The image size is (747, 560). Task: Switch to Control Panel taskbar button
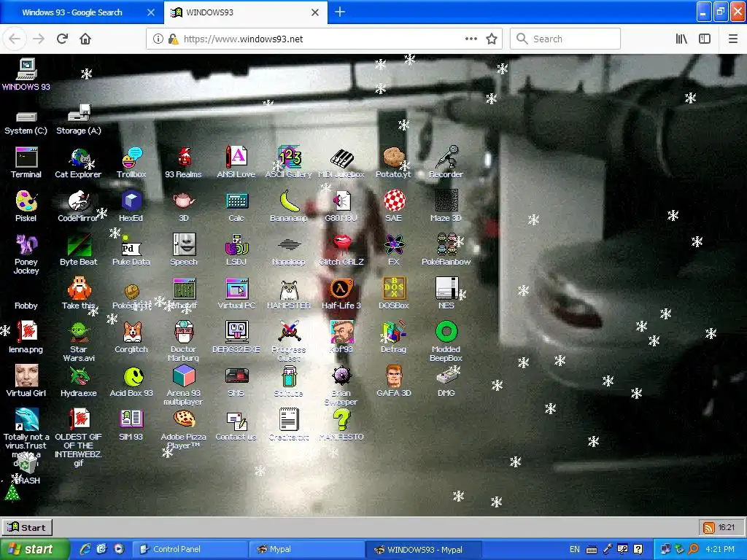pos(190,550)
